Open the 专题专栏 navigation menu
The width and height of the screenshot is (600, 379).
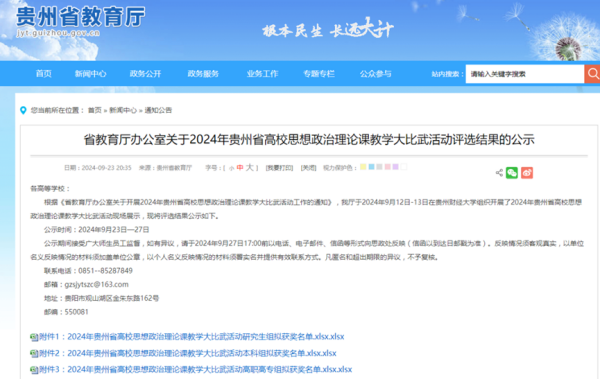coord(319,74)
